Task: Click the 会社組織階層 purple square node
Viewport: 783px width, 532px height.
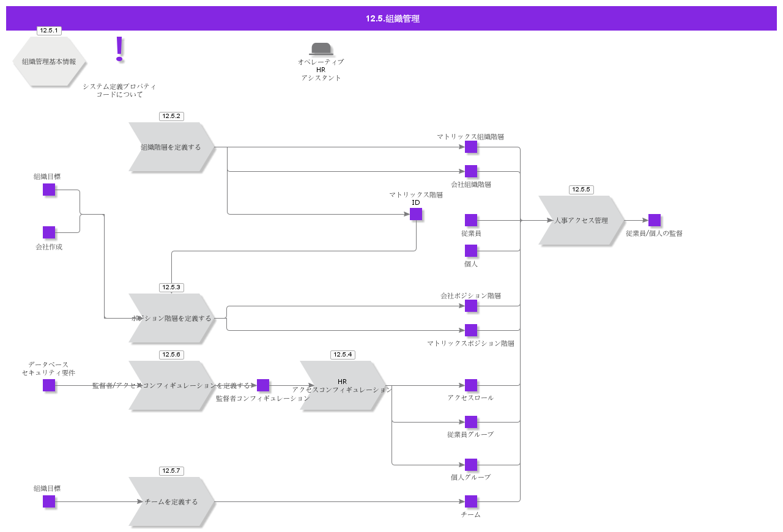Action: point(471,171)
